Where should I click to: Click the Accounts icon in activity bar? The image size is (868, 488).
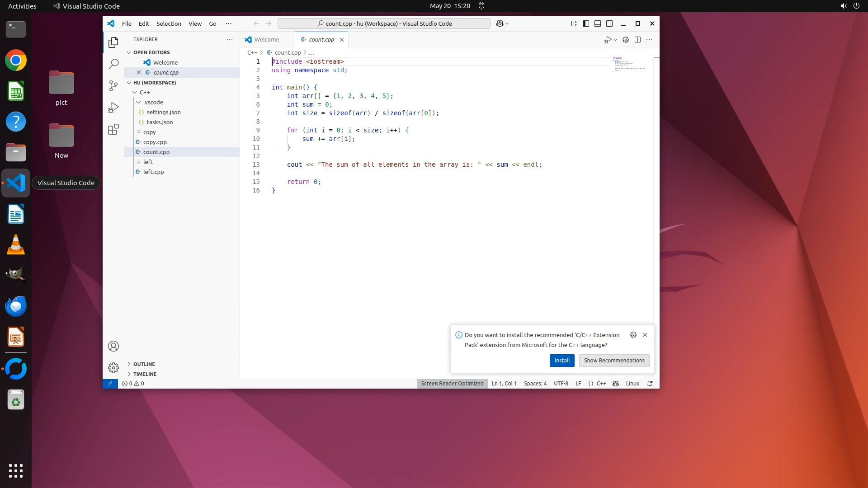[x=113, y=346]
